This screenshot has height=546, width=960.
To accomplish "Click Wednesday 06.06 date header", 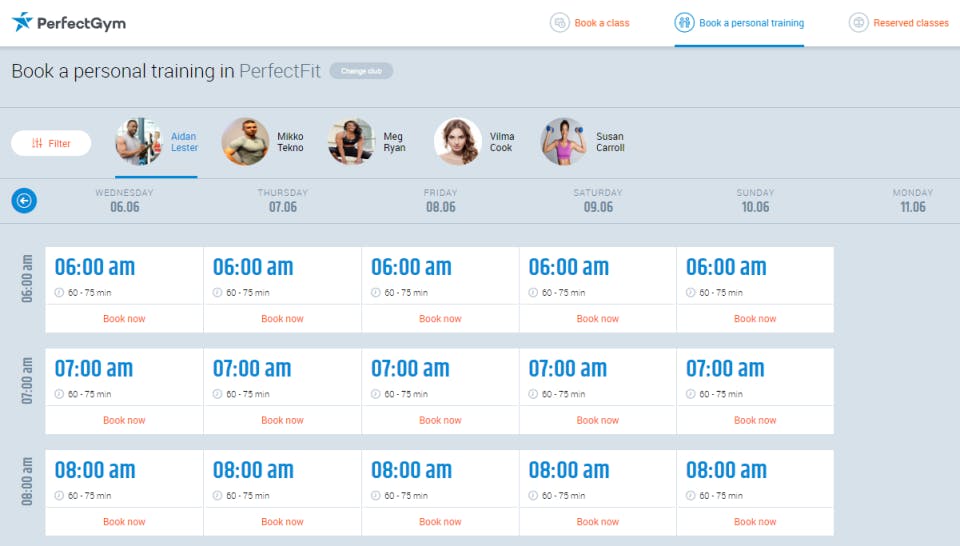I will (124, 201).
